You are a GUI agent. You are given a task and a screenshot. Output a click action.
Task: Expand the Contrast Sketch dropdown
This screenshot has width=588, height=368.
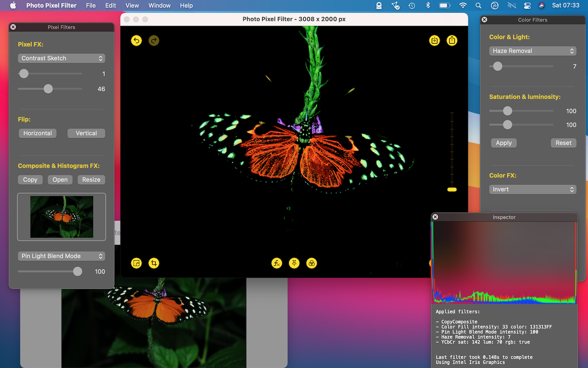point(62,58)
